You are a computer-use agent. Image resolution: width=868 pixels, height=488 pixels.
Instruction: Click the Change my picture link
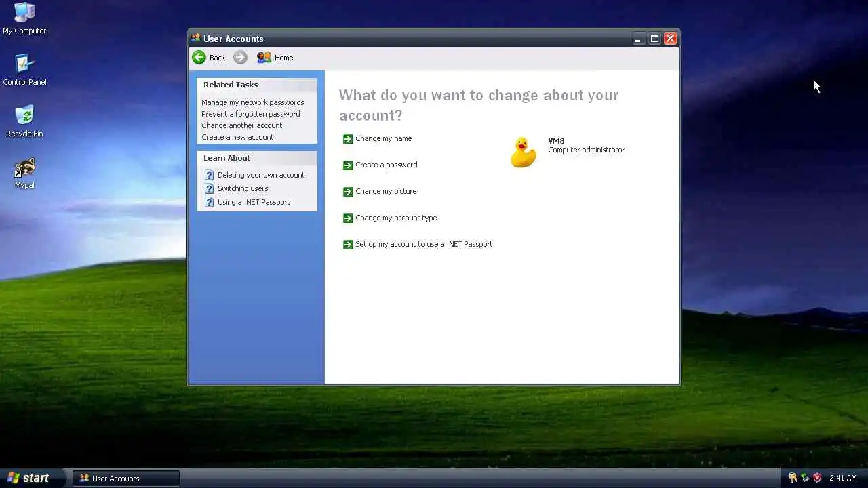(386, 191)
